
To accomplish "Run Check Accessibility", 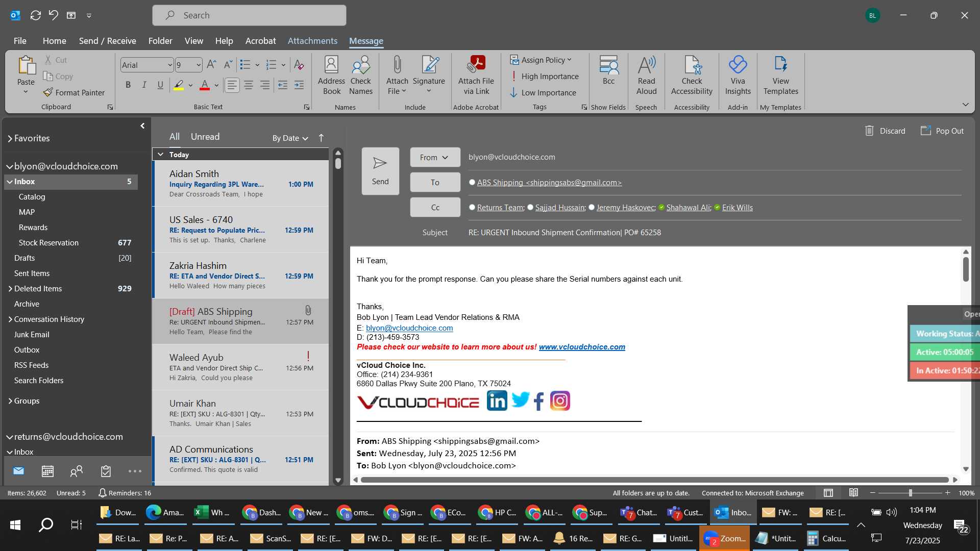I will pyautogui.click(x=692, y=76).
